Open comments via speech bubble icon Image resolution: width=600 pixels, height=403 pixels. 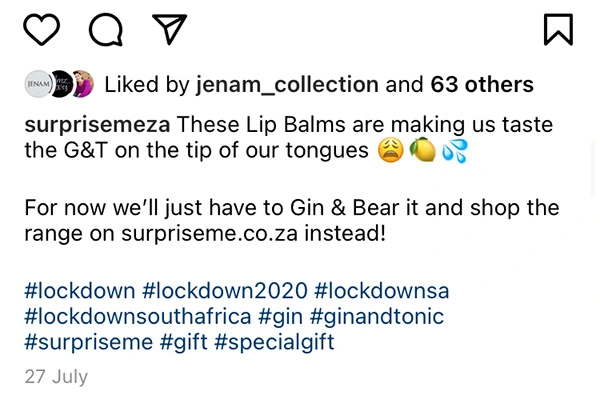tap(107, 29)
